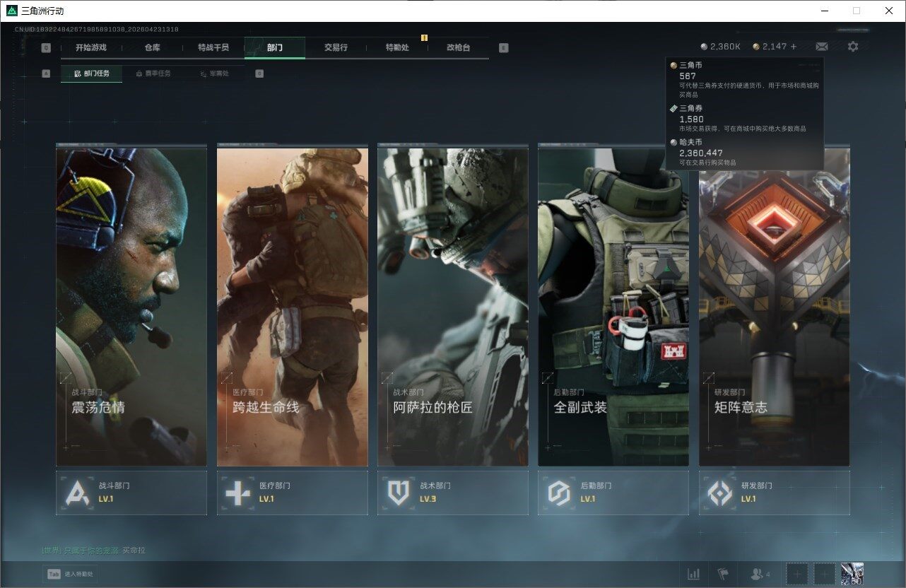Open the 震荡危情 combat department card
Viewport: 906px width, 588px height.
131,307
